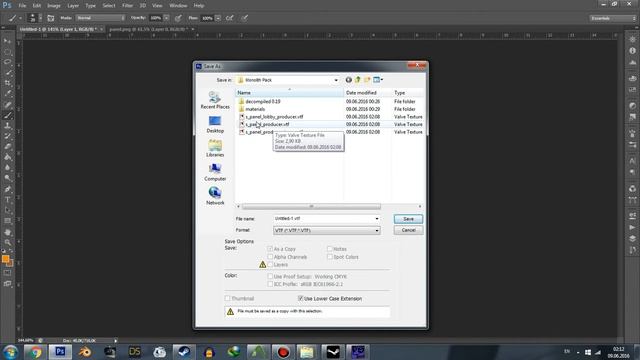Toggle the Alpha Channels checkbox
Image resolution: width=640 pixels, height=360 pixels.
pyautogui.click(x=270, y=257)
